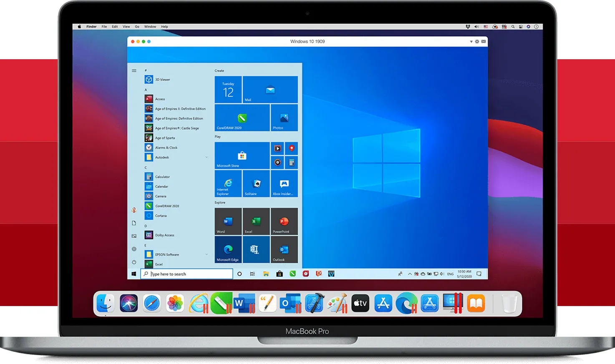Open the File menu in macOS menu bar

click(x=104, y=27)
